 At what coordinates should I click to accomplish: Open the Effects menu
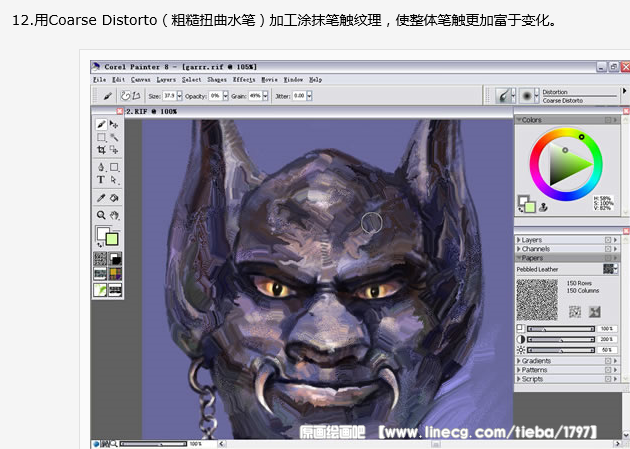pyautogui.click(x=244, y=80)
